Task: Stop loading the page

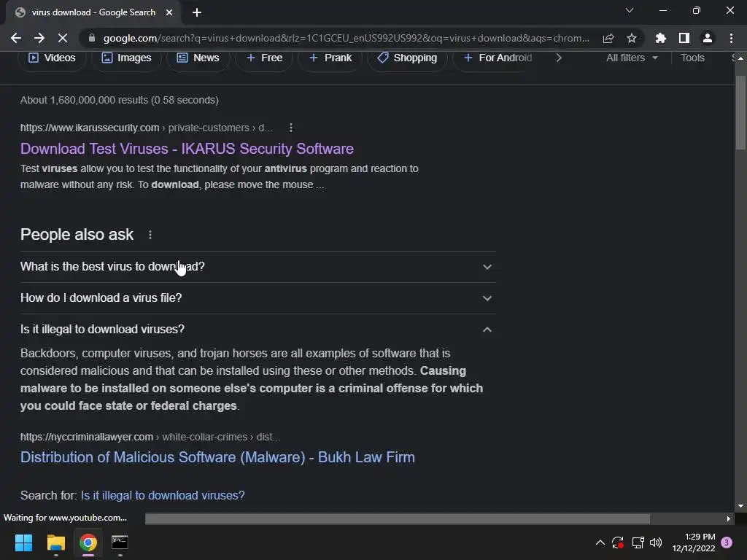Action: (x=63, y=38)
